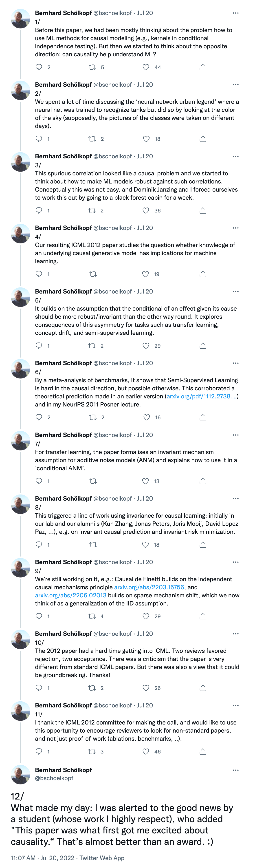Image resolution: width=255 pixels, height=868 pixels.
Task: Open more options menu on tweet 12/
Action: point(235,770)
